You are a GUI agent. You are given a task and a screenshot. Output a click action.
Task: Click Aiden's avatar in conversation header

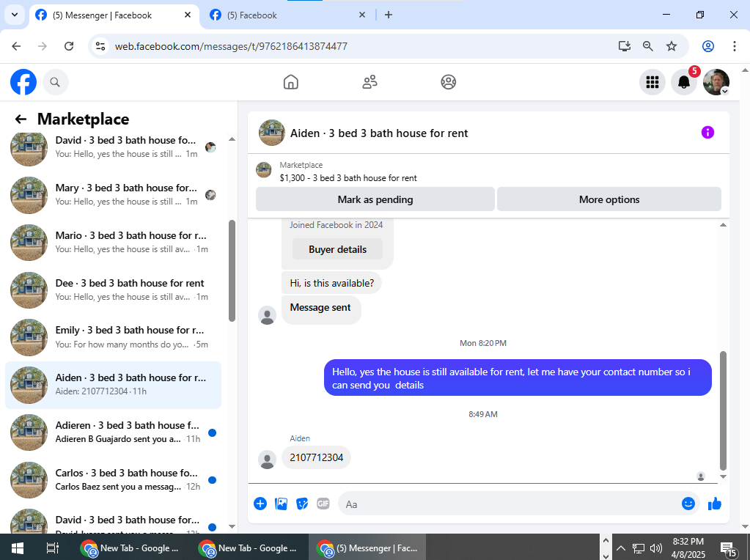pyautogui.click(x=272, y=133)
